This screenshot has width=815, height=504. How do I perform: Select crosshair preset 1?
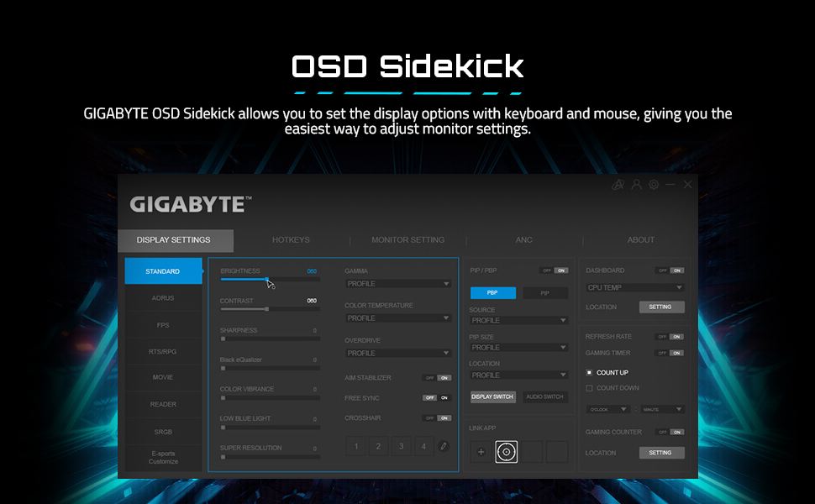(x=356, y=446)
